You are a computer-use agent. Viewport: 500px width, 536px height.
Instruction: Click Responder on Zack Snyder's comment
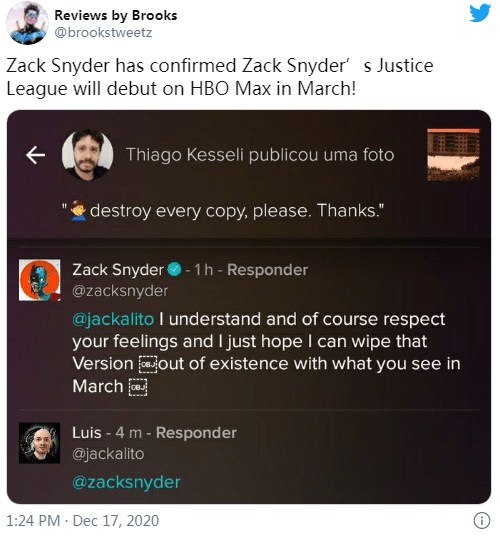tap(268, 270)
